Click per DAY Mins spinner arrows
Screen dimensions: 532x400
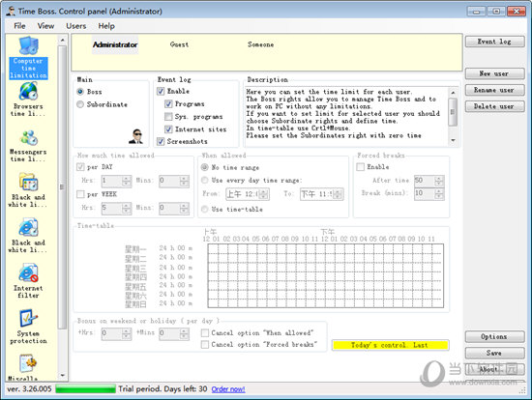coord(184,181)
